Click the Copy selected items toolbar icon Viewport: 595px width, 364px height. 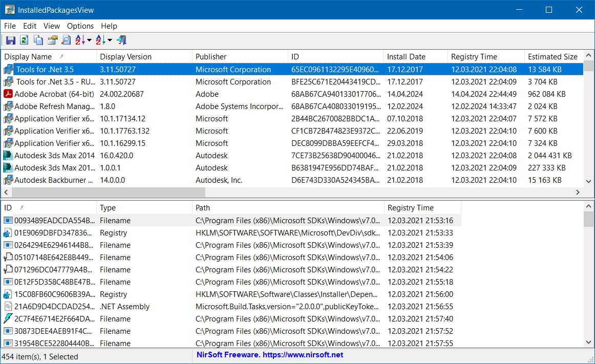point(38,40)
